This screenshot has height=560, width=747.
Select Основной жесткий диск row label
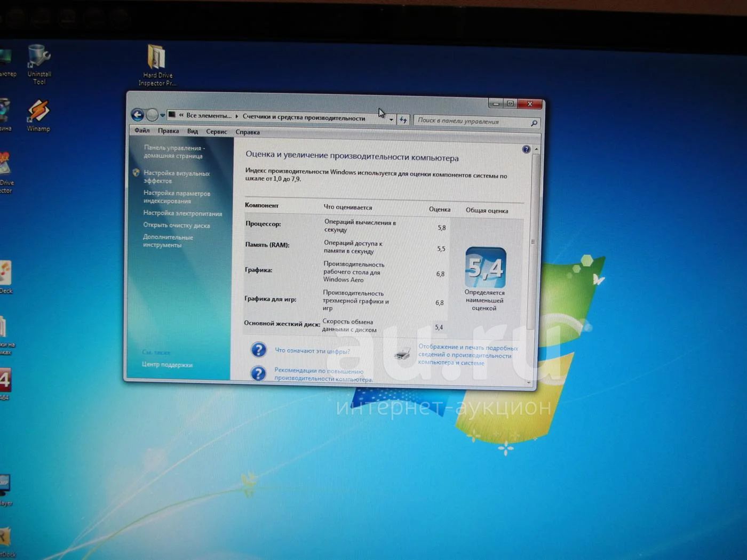[282, 324]
